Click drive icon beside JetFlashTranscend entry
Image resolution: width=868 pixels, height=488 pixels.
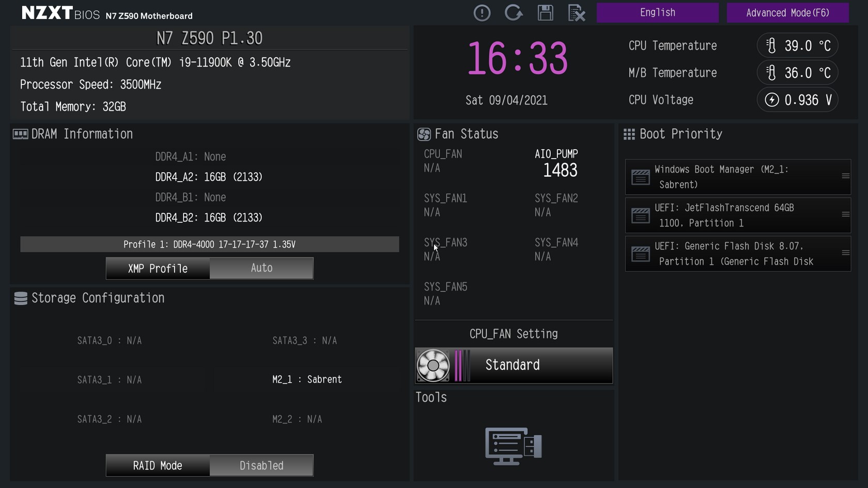coord(640,215)
